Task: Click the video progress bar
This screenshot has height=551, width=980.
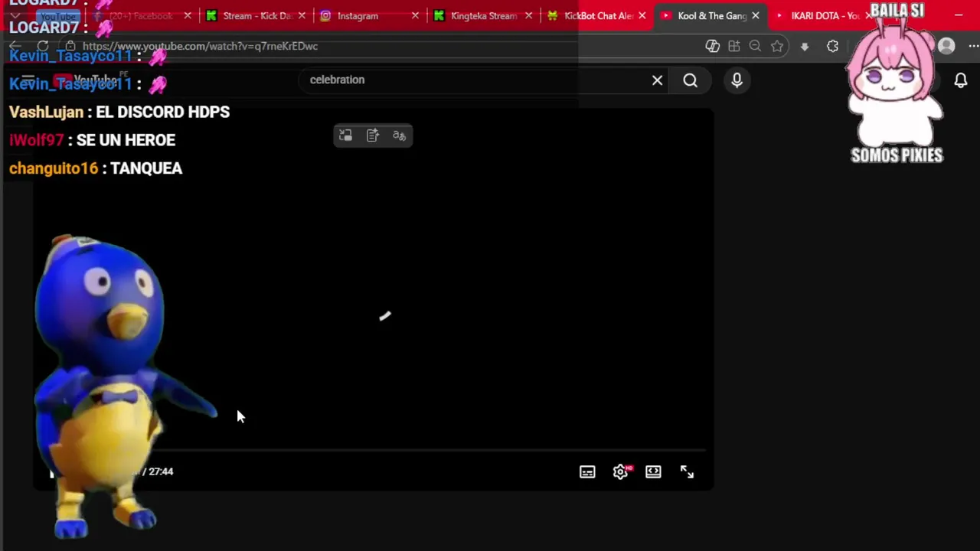Action: [373, 452]
